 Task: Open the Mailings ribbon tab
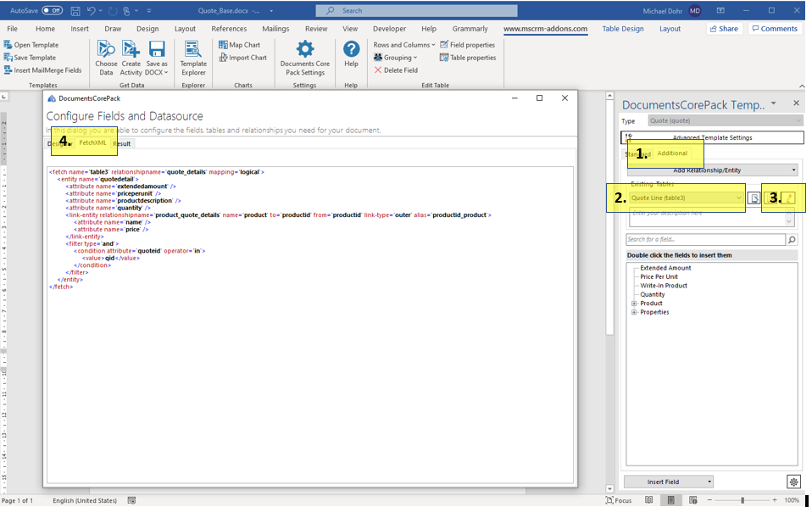click(275, 29)
